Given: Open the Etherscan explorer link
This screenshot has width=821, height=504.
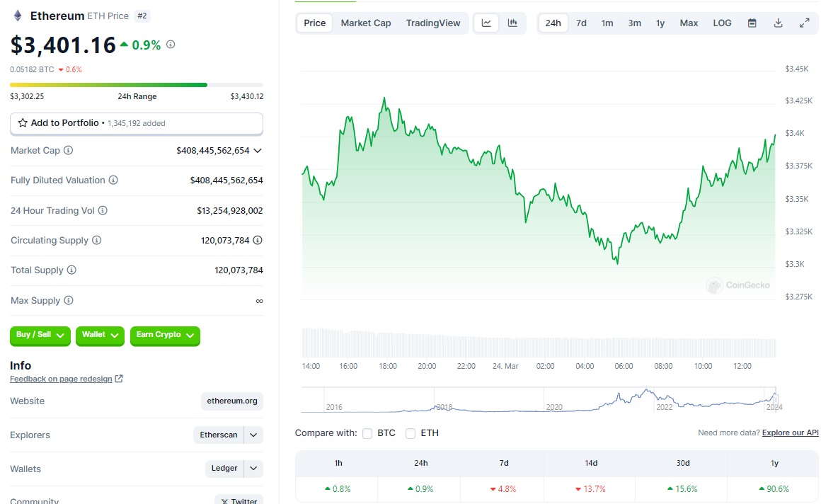Looking at the screenshot, I should click(218, 435).
